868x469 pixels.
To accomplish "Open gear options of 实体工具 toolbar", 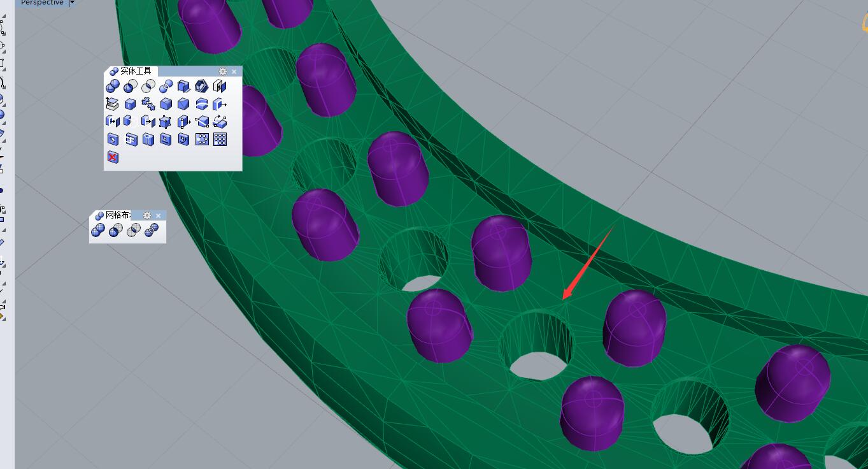I will [x=223, y=71].
